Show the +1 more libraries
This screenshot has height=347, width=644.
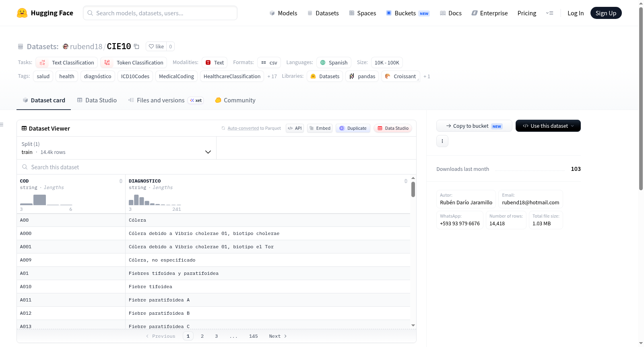427,76
